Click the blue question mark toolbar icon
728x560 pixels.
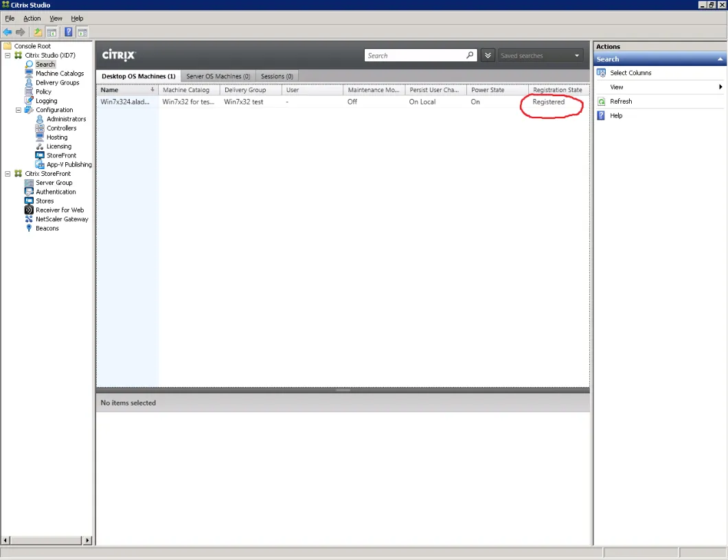(x=68, y=32)
